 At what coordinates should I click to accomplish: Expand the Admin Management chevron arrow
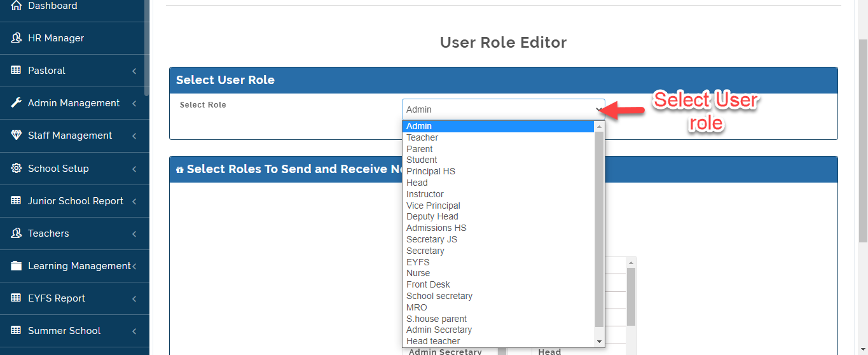pyautogui.click(x=134, y=104)
